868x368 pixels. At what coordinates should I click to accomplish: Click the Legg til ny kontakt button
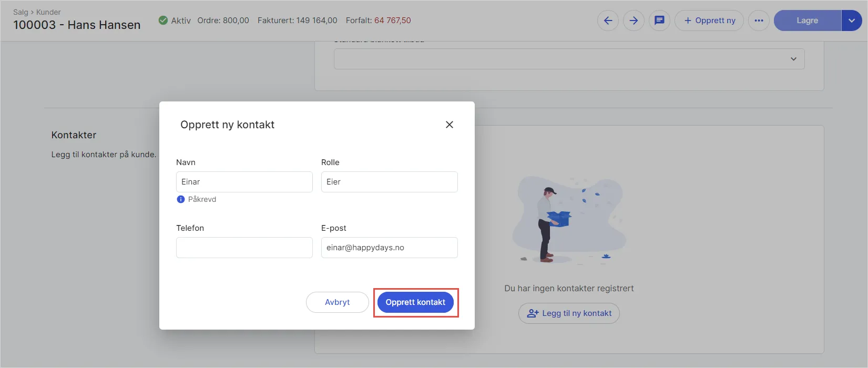click(569, 313)
